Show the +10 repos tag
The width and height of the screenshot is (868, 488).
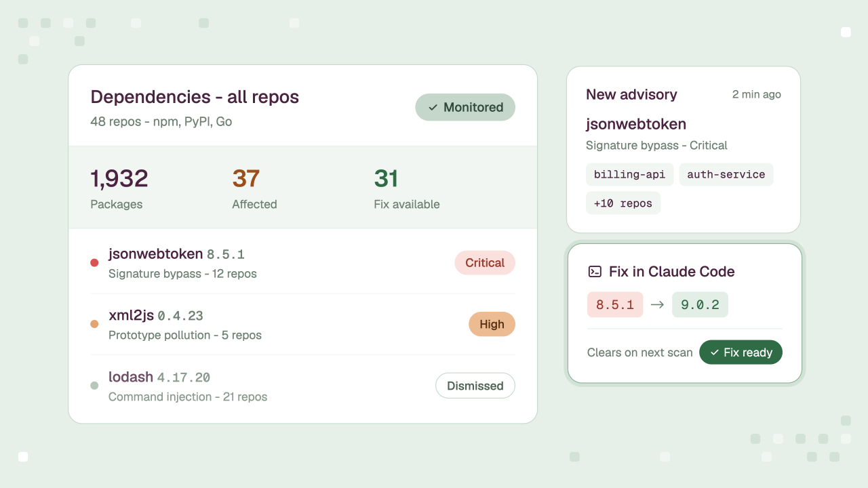(x=623, y=203)
